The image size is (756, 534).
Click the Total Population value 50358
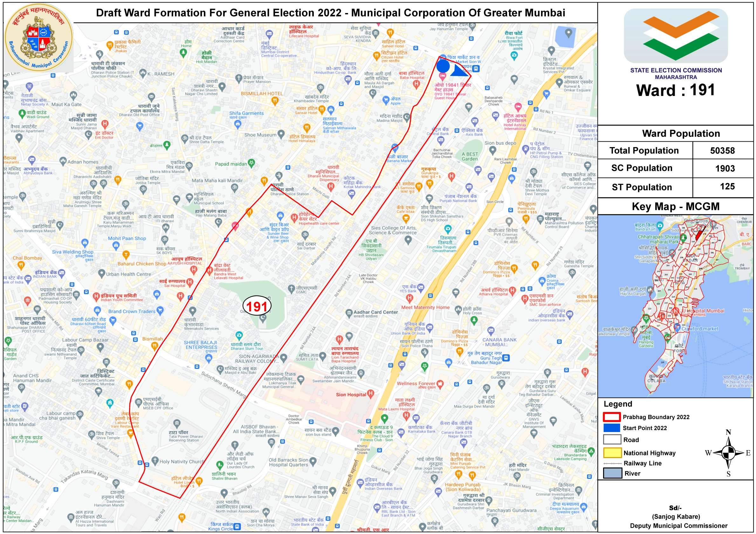(x=722, y=151)
